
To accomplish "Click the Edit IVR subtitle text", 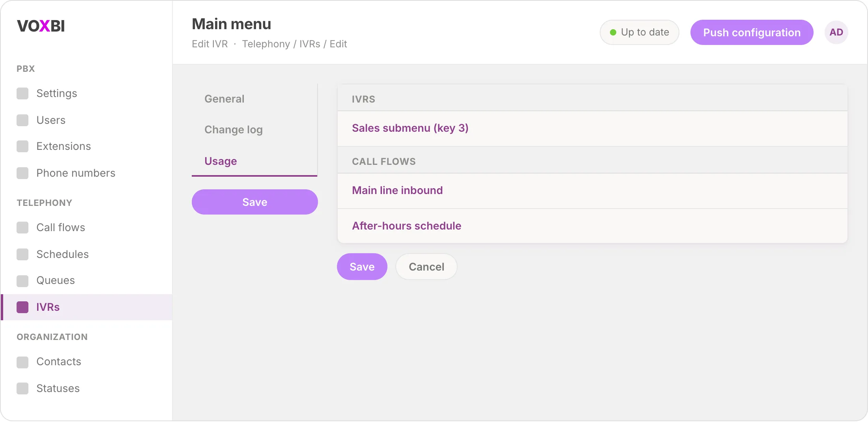I will point(210,44).
